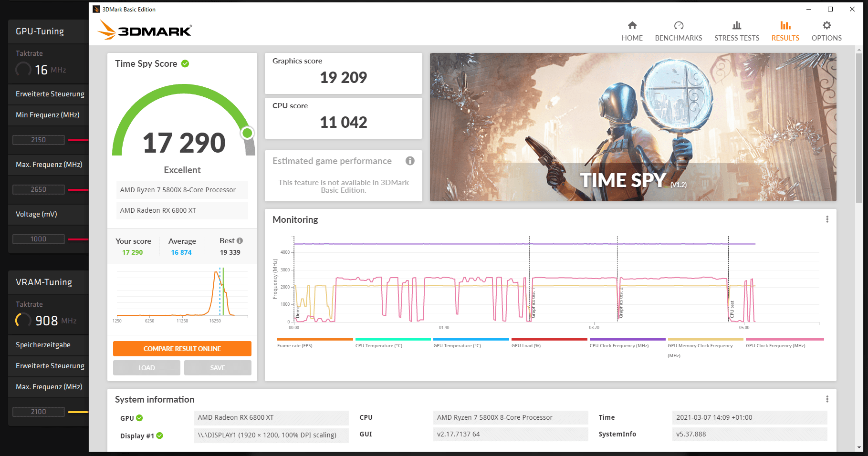The height and width of the screenshot is (456, 868).
Task: Click the Min Frequenz 2150 input field
Action: click(39, 140)
